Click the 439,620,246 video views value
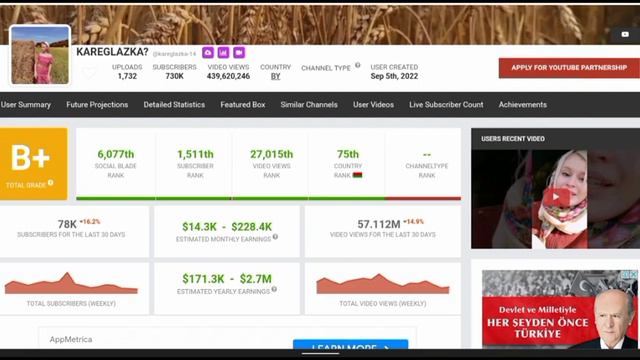The width and height of the screenshot is (640, 360). click(x=228, y=76)
